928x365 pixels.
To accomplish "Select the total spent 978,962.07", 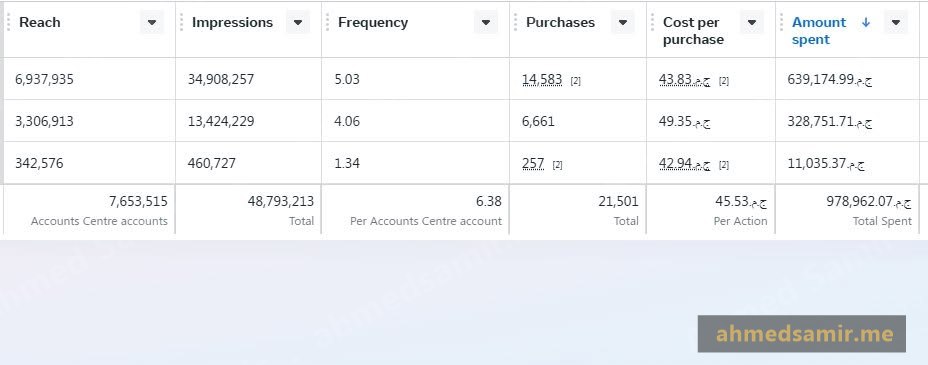I will [x=869, y=202].
